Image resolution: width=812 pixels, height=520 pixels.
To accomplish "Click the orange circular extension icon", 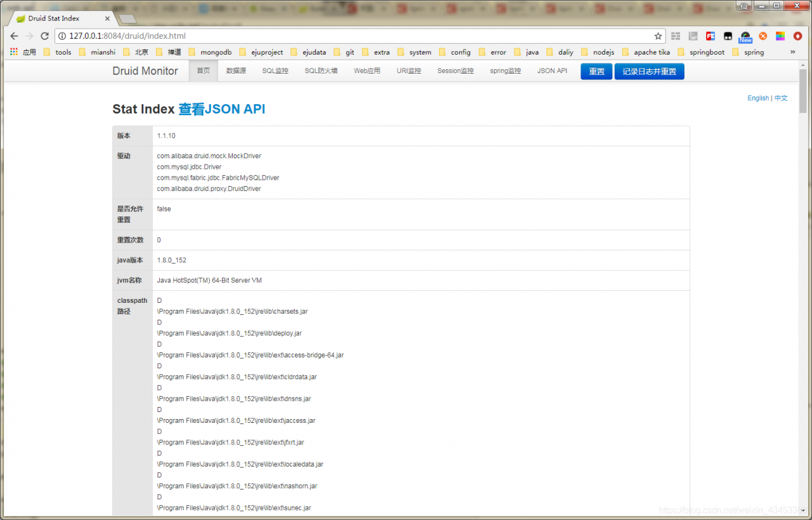I will pyautogui.click(x=763, y=36).
